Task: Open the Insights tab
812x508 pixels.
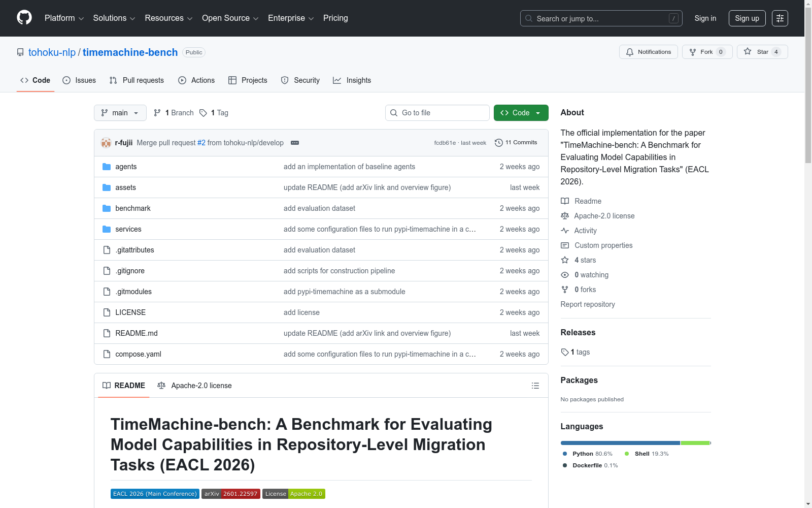Action: pyautogui.click(x=352, y=80)
